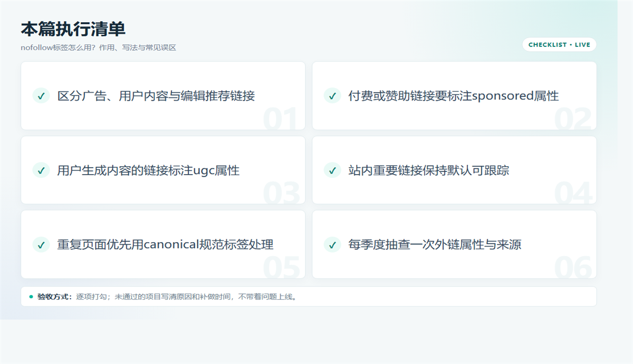Click checkmark beside 用户生成内容的链接标注ugc属性

[x=41, y=170]
